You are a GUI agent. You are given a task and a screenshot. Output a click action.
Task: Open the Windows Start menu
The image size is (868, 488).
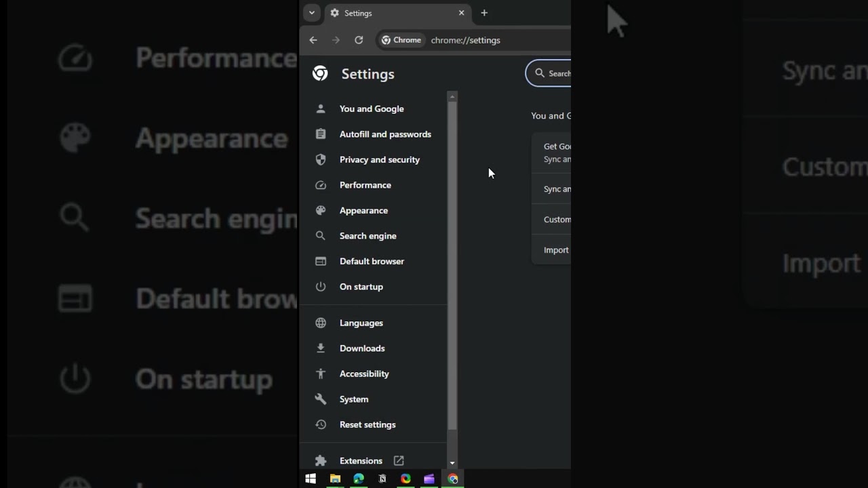point(311,479)
